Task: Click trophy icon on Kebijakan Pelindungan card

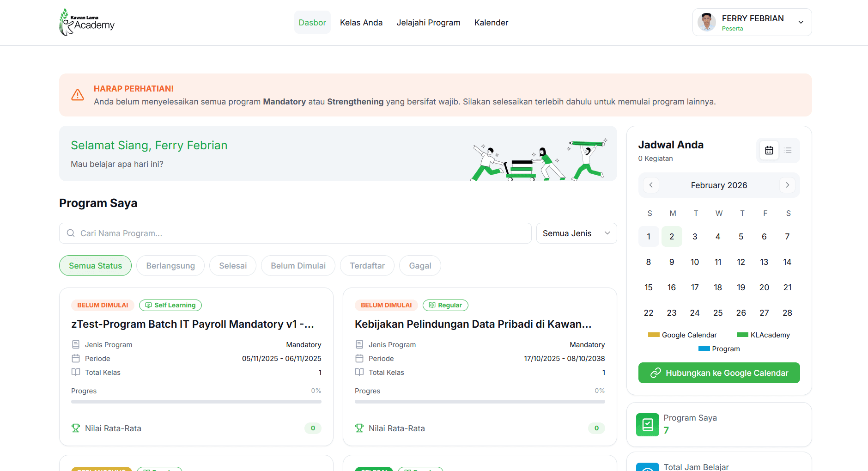Action: point(359,428)
